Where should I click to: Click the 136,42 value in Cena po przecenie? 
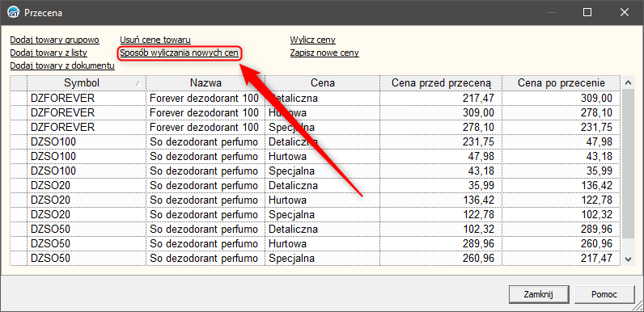(x=595, y=186)
